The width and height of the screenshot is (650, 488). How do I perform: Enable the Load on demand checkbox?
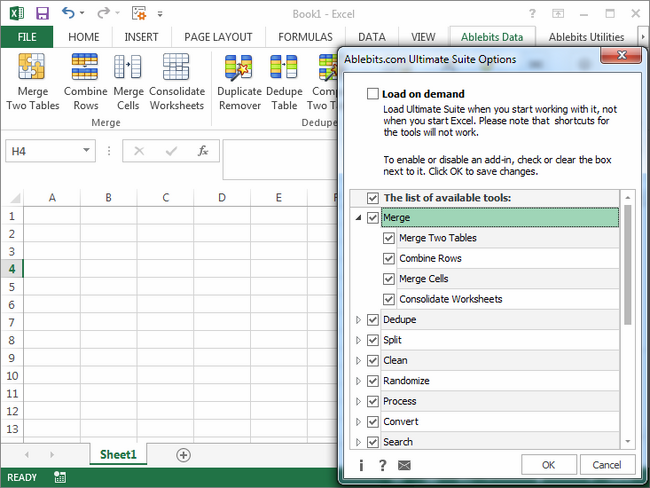click(x=373, y=94)
